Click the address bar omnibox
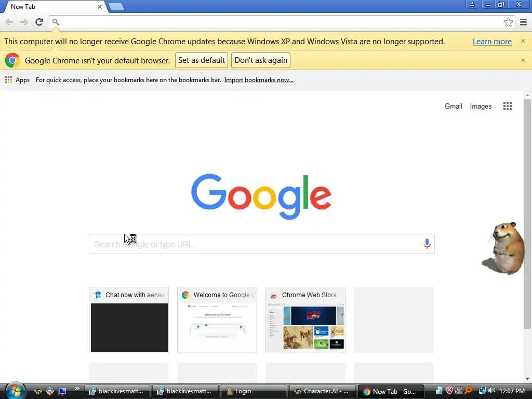Screen dimensions: 532x399 (x=282, y=22)
